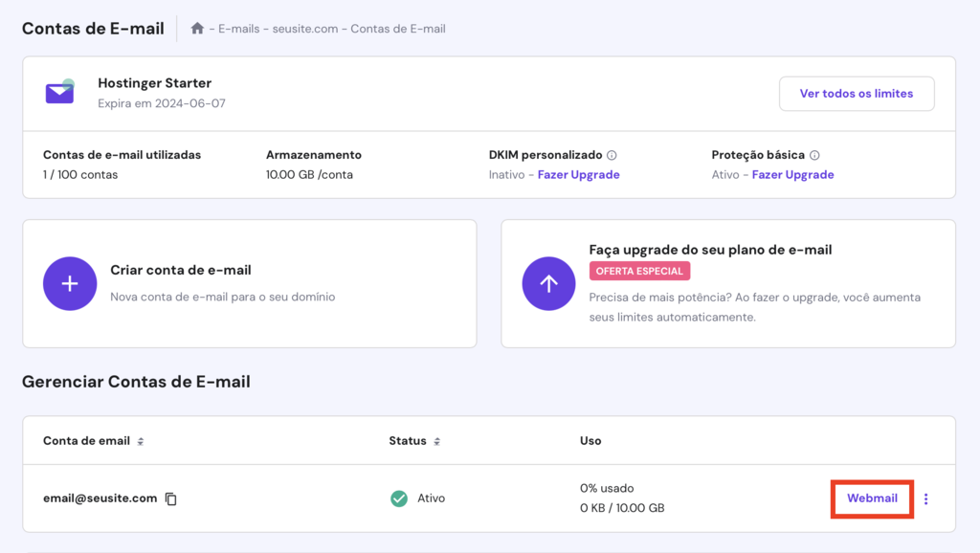Click the breadcrumb path text
The image size is (980, 553).
click(x=331, y=29)
